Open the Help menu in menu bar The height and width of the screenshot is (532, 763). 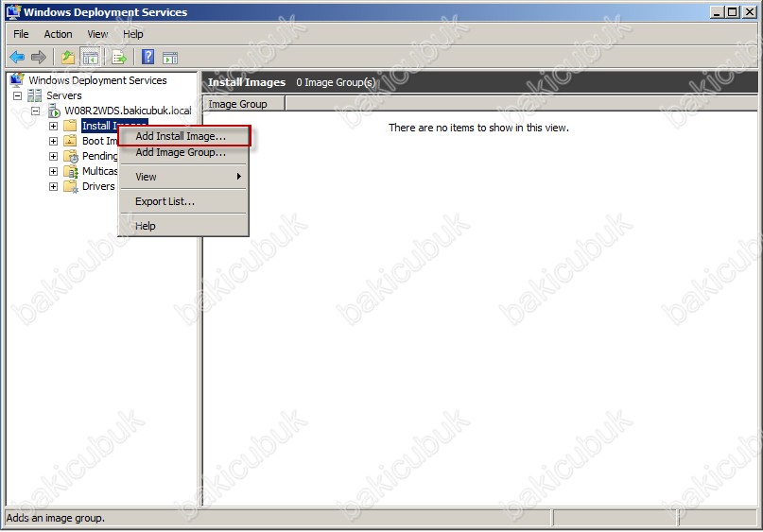click(x=133, y=34)
